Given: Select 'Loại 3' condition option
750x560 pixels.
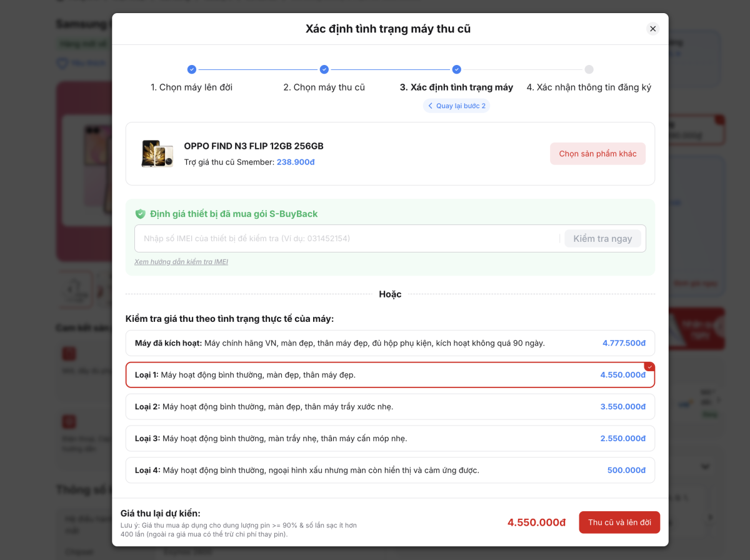Looking at the screenshot, I should (391, 438).
